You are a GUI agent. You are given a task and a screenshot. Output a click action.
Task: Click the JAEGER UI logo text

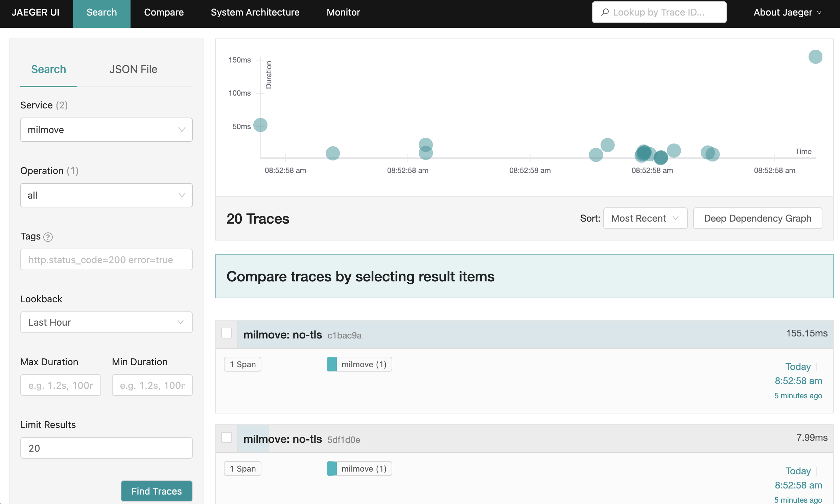[x=36, y=12]
